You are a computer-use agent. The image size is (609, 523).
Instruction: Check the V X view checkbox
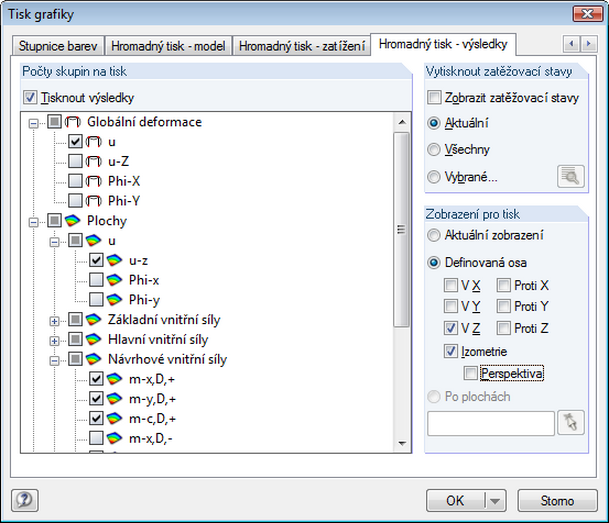(x=451, y=285)
